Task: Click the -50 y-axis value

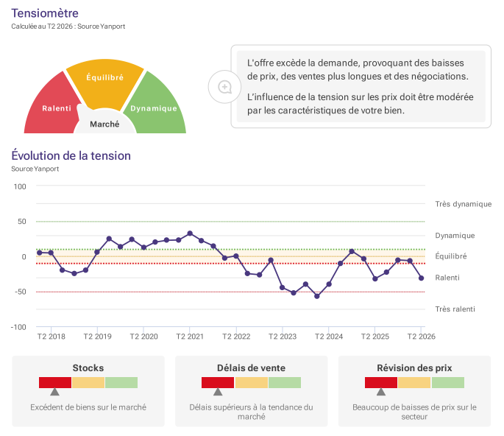Action: coord(21,292)
